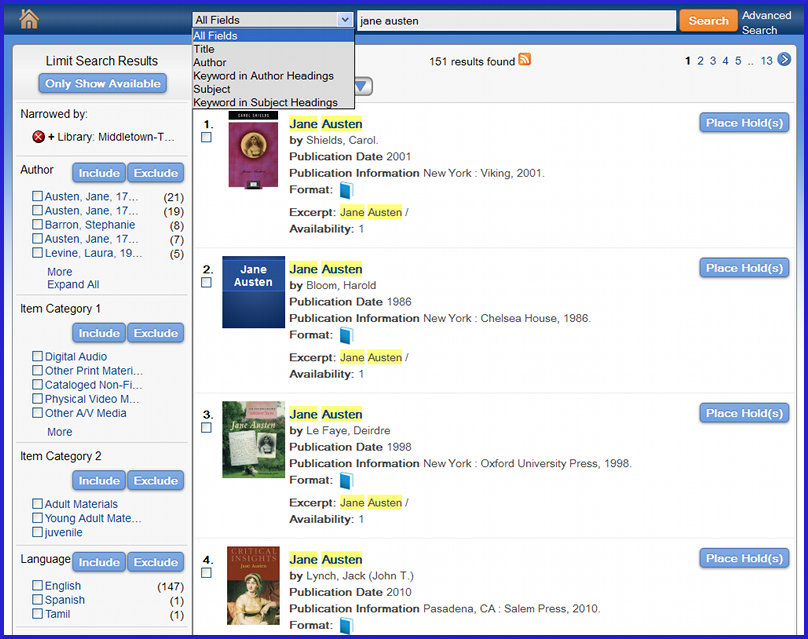The height and width of the screenshot is (639, 808).
Task: Click book format icon for Bloom result
Action: pos(346,335)
